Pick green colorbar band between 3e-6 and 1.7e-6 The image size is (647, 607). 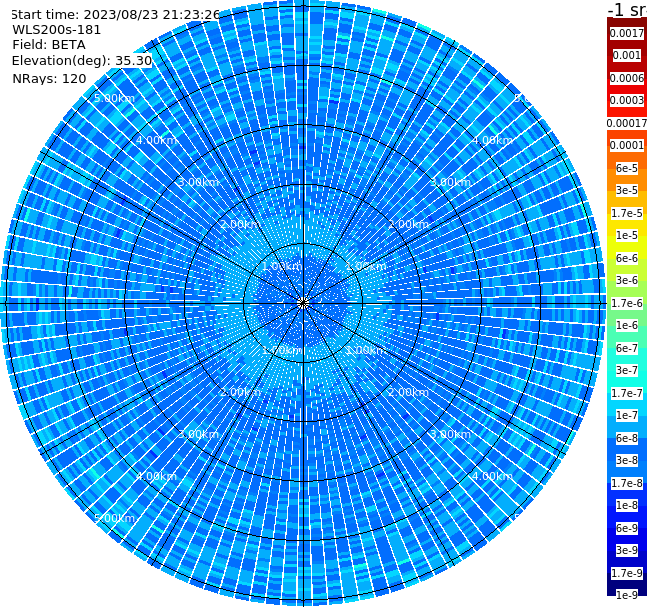[627, 292]
